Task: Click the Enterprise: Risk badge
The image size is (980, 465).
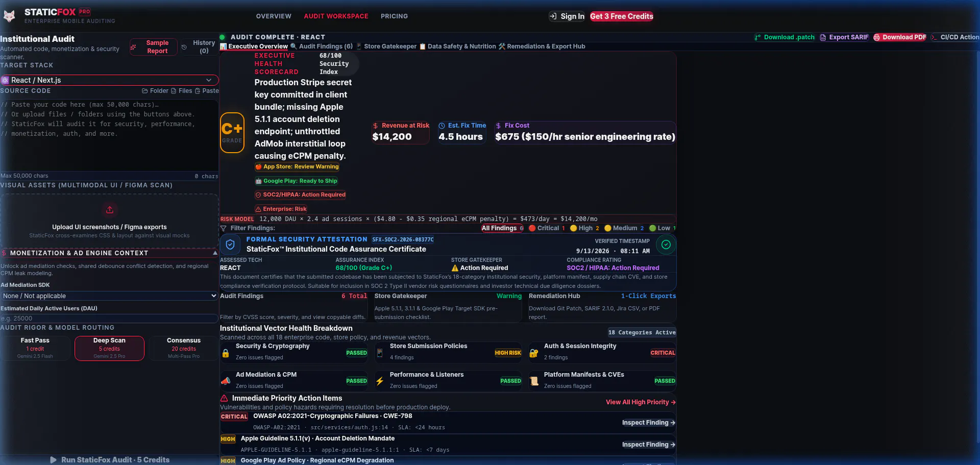Action: [x=281, y=209]
